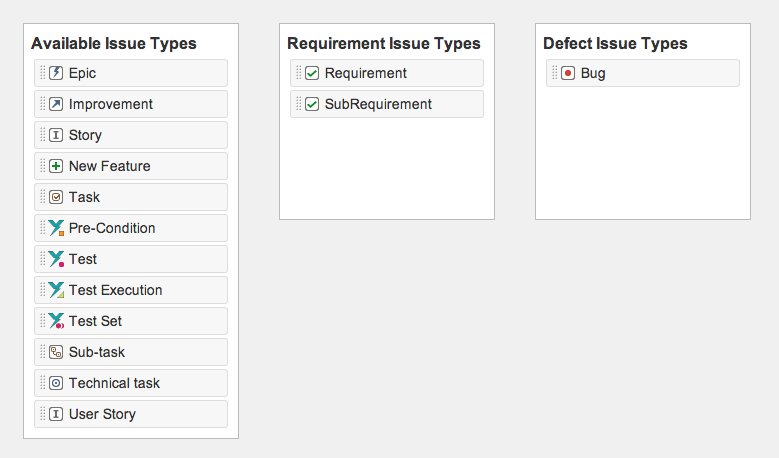This screenshot has width=779, height=458.
Task: Click the Improvement arrow icon
Action: click(x=56, y=104)
